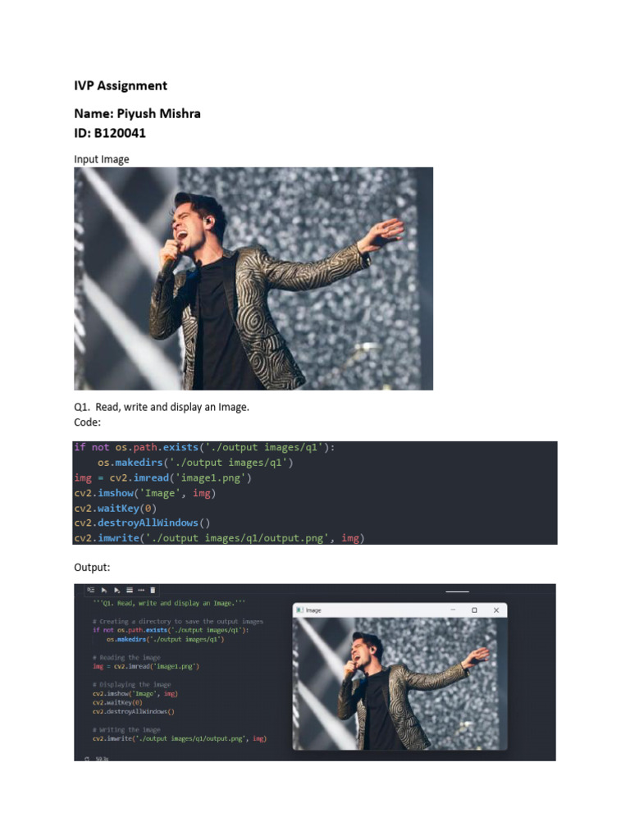Click the Image window title bar text

tap(313, 610)
